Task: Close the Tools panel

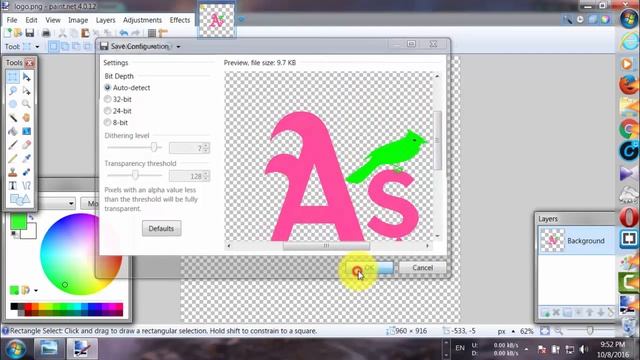Action: click(29, 63)
